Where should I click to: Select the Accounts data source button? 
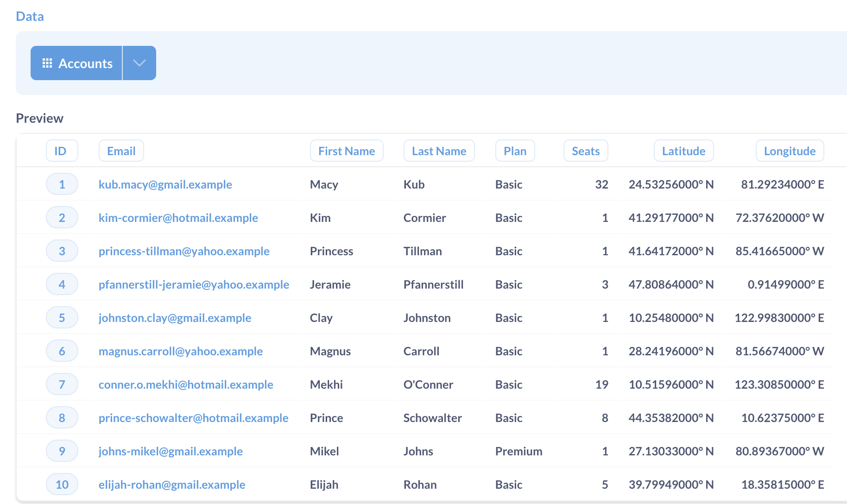coord(85,63)
